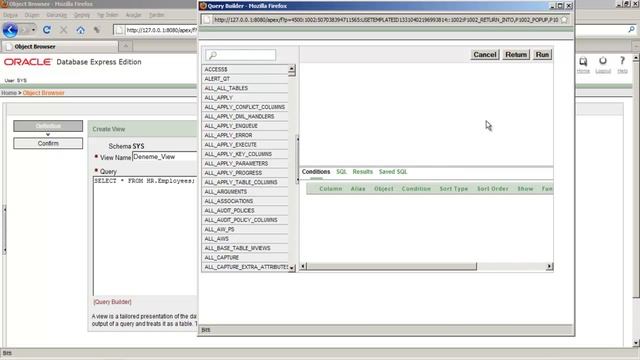Select ALL_AUDIT_POLICIES in the object list
This screenshot has height=360, width=640.
245,210
